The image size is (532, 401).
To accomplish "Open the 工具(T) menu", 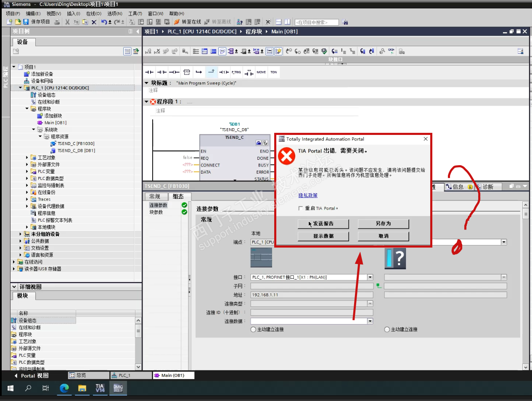I will pyautogui.click(x=135, y=13).
